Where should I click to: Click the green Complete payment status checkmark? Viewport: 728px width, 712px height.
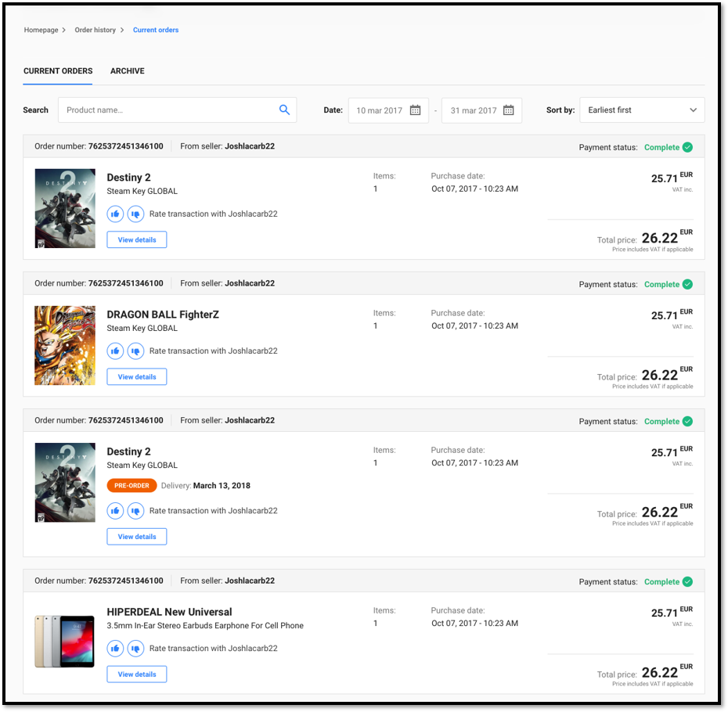(x=687, y=147)
